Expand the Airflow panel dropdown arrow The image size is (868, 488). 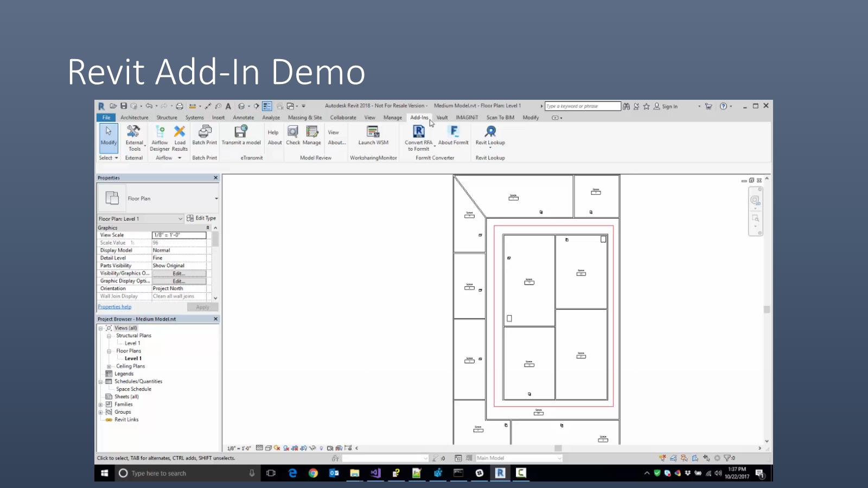180,158
